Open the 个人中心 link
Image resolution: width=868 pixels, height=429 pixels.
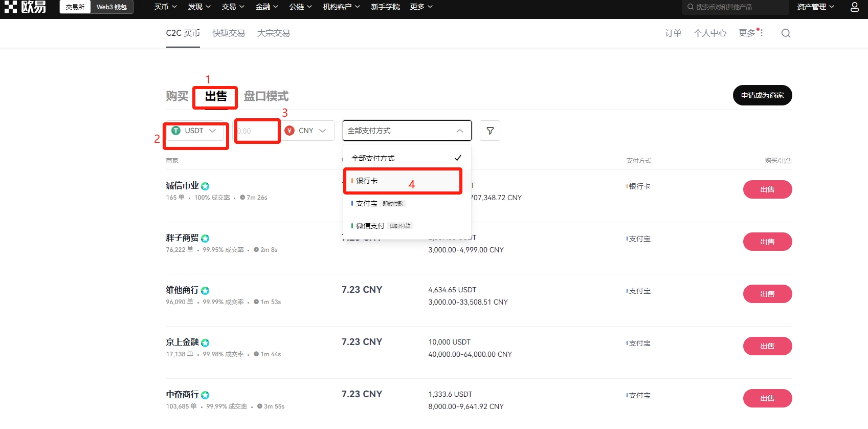click(x=710, y=33)
